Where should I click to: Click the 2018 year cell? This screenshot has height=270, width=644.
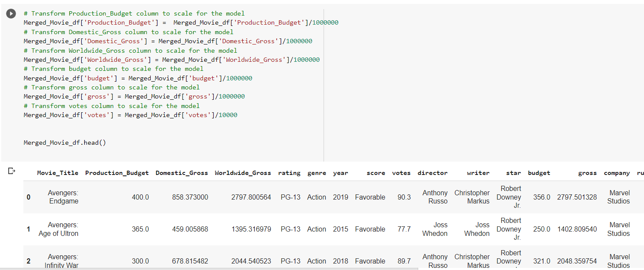[341, 261]
